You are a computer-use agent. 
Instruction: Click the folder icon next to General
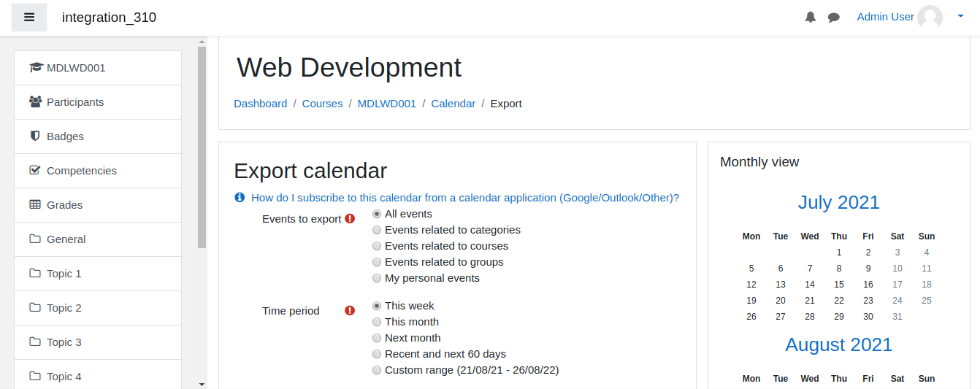(x=35, y=239)
